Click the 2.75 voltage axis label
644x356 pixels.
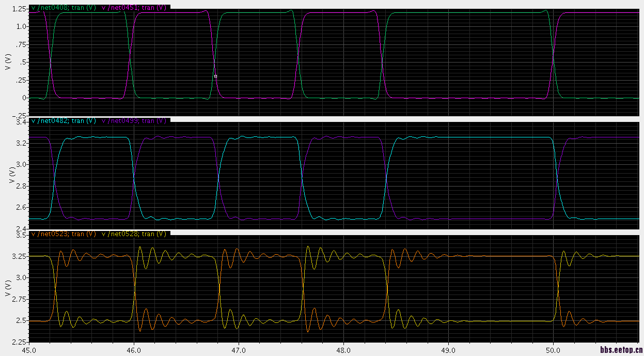tap(20, 299)
